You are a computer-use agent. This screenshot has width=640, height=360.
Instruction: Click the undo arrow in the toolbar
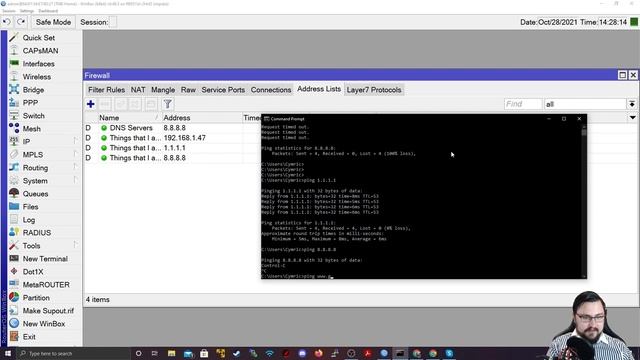click(x=7, y=22)
